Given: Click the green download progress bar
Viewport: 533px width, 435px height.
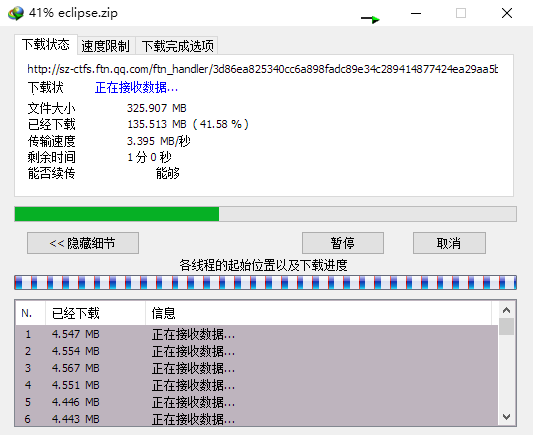Looking at the screenshot, I should [265, 214].
